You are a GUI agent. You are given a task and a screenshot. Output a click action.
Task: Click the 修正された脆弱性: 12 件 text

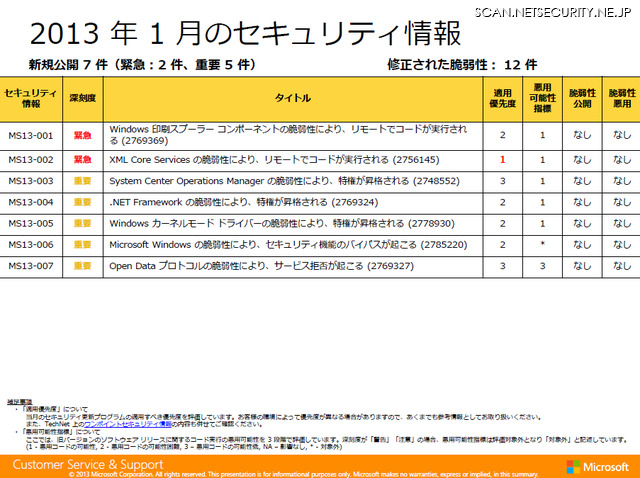pos(462,64)
